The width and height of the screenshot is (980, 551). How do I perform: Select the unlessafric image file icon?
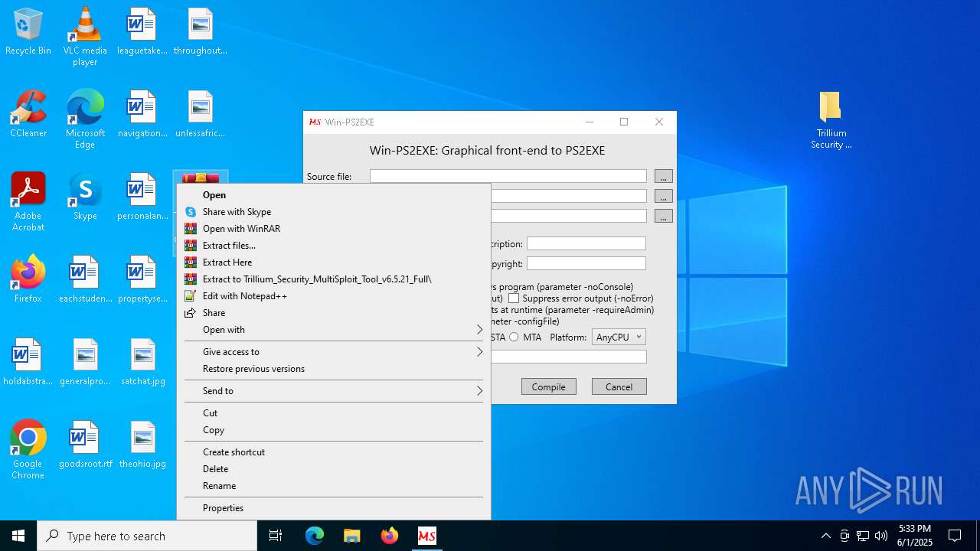point(200,115)
